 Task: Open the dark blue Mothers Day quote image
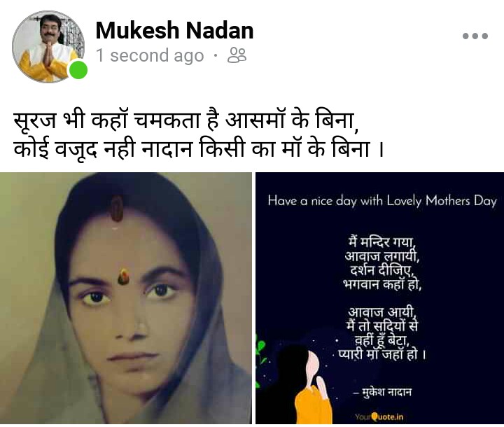tap(379, 298)
